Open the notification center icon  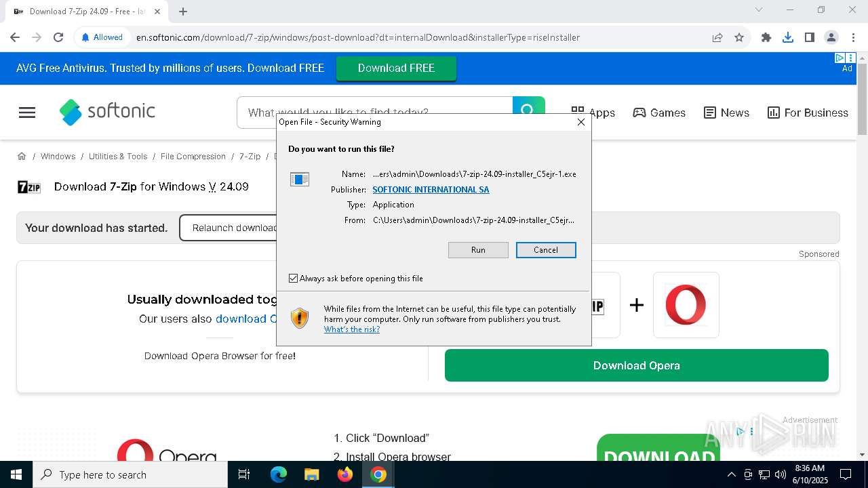(846, 474)
